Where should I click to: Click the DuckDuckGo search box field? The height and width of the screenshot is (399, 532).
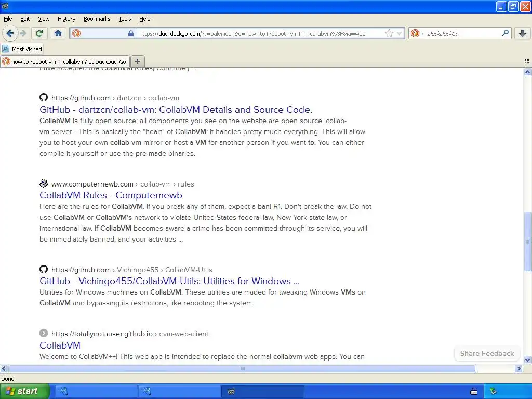463,33
